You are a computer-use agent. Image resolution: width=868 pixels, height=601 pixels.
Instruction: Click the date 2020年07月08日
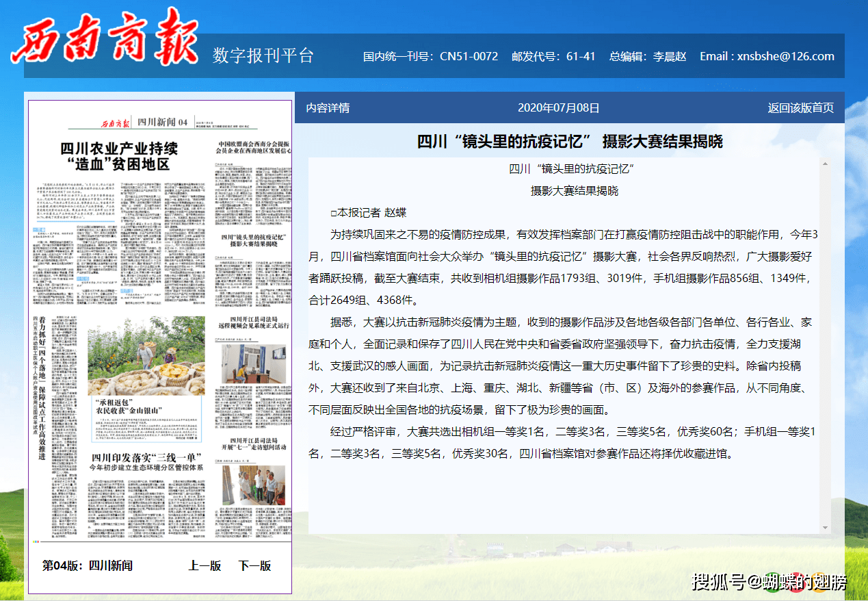(x=558, y=107)
